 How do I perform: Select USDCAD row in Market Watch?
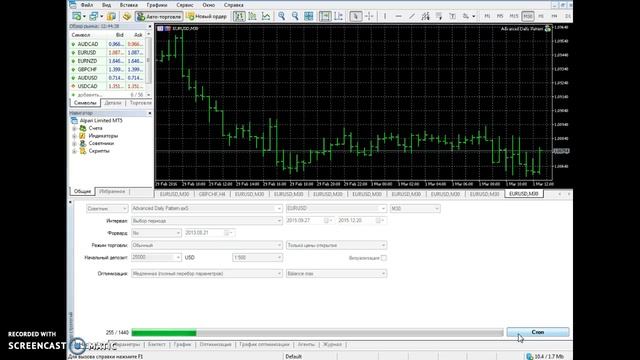pyautogui.click(x=107, y=86)
